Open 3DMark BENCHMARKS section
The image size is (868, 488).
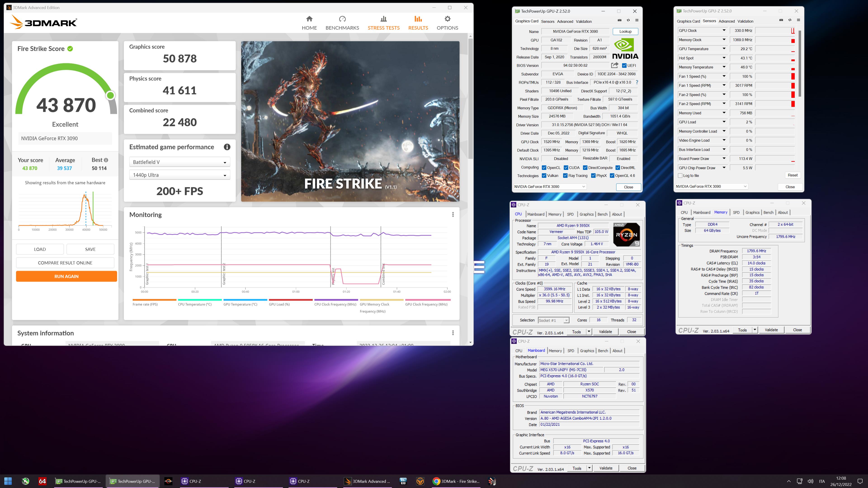[342, 23]
